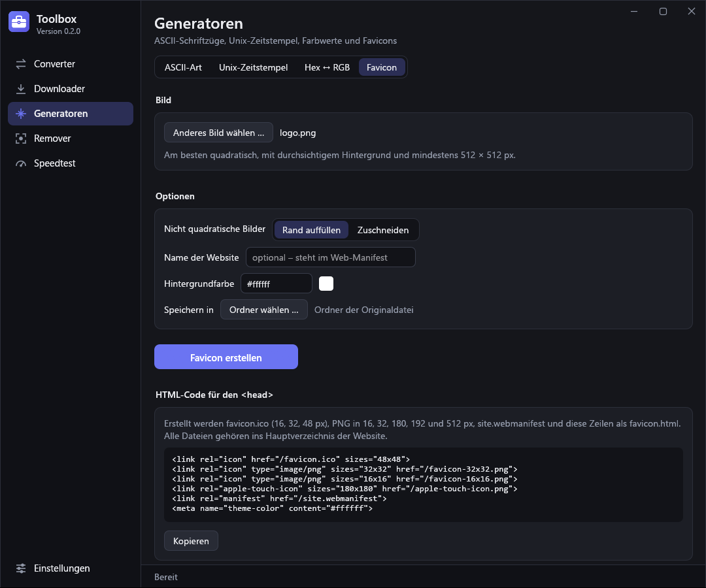
Task: Open Einstellungen label in the sidebar
Action: [x=61, y=568]
